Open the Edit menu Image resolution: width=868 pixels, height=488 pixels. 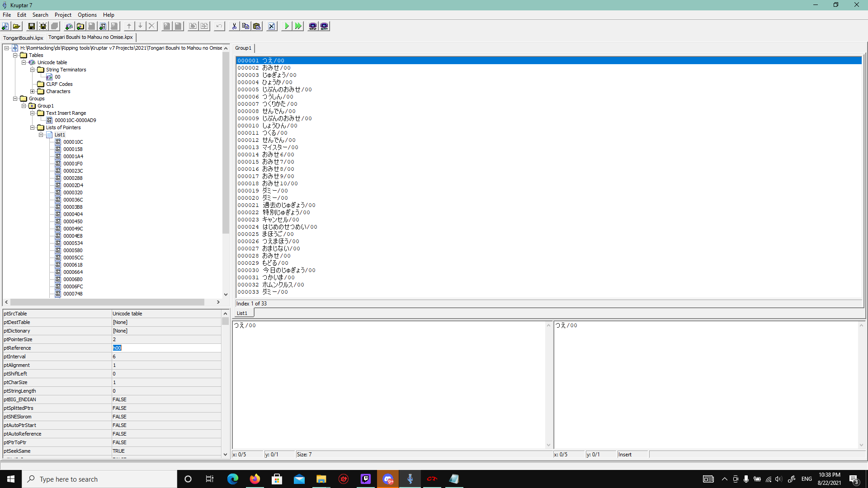click(x=22, y=15)
